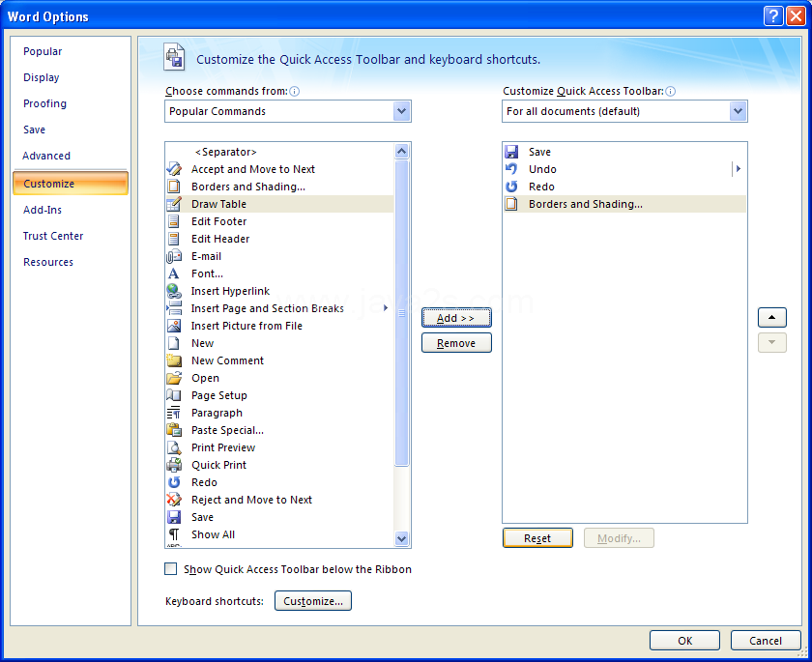Click Borders and Shading icon in Quick Access list
This screenshot has height=662, width=812.
511,204
